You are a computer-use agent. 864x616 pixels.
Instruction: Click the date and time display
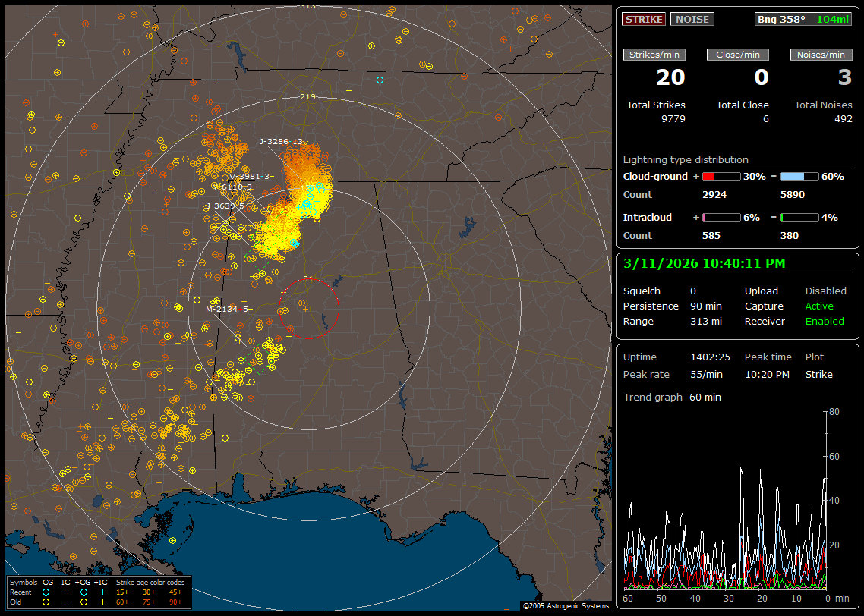pos(704,264)
